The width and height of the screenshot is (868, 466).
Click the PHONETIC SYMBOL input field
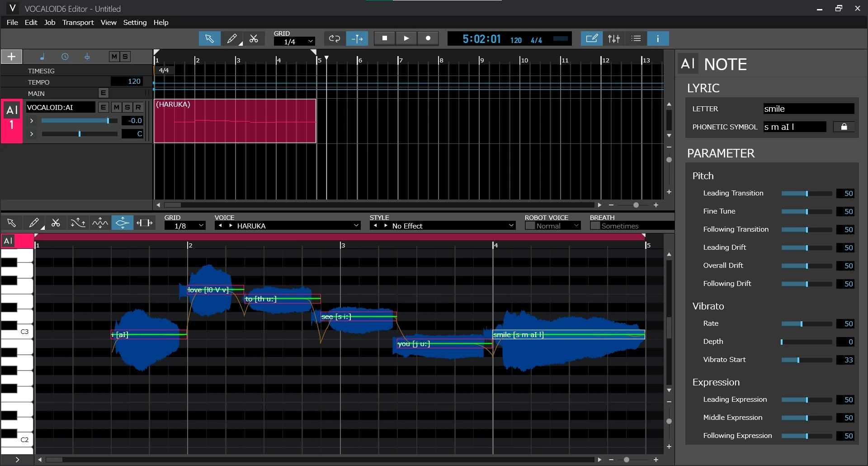795,127
